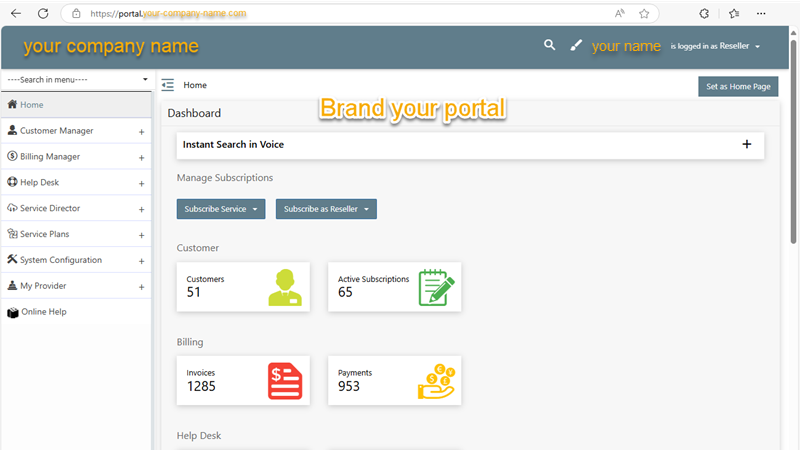Click the green customer figure icon
This screenshot has width=800, height=450.
click(285, 287)
